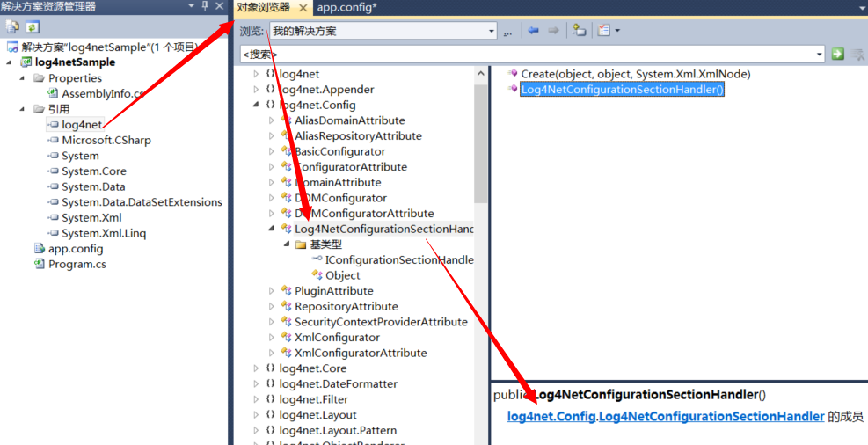
Task: Expand the log4net.Appender namespace node
Action: [256, 90]
